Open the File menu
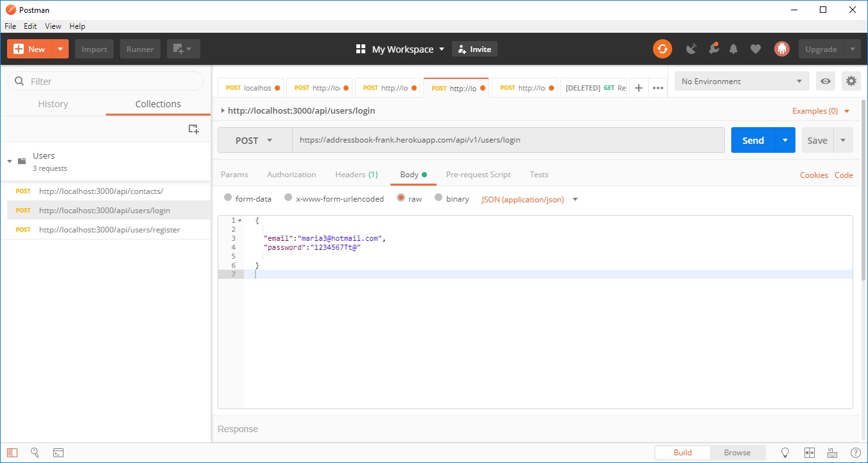 10,26
